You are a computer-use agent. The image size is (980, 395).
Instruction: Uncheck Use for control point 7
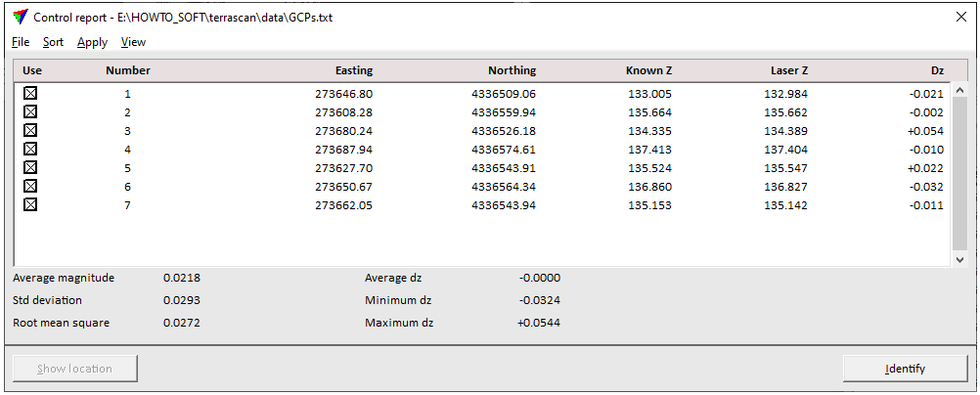pos(30,205)
